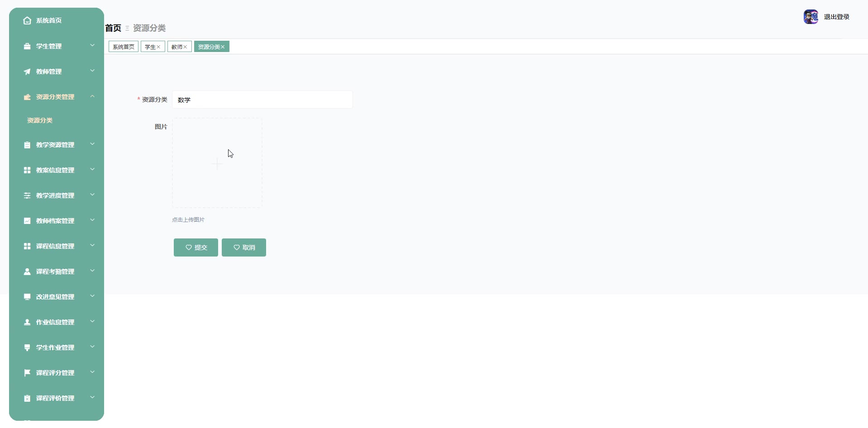Click the briefcase icon beside 学生管理

tap(27, 46)
